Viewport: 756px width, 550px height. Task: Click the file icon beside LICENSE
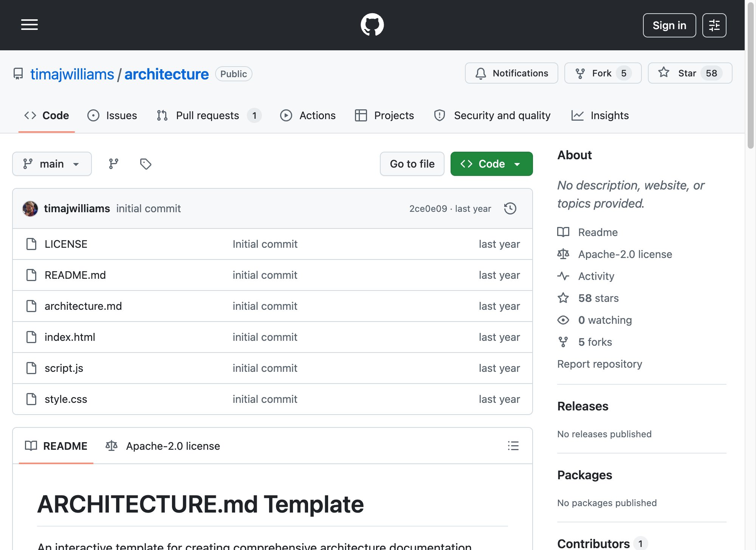(31, 244)
